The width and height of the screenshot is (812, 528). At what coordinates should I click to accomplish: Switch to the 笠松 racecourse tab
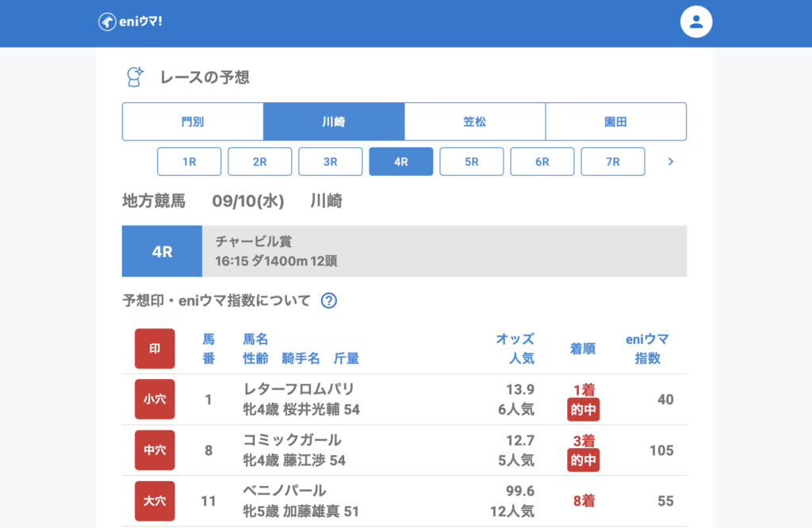pyautogui.click(x=475, y=121)
